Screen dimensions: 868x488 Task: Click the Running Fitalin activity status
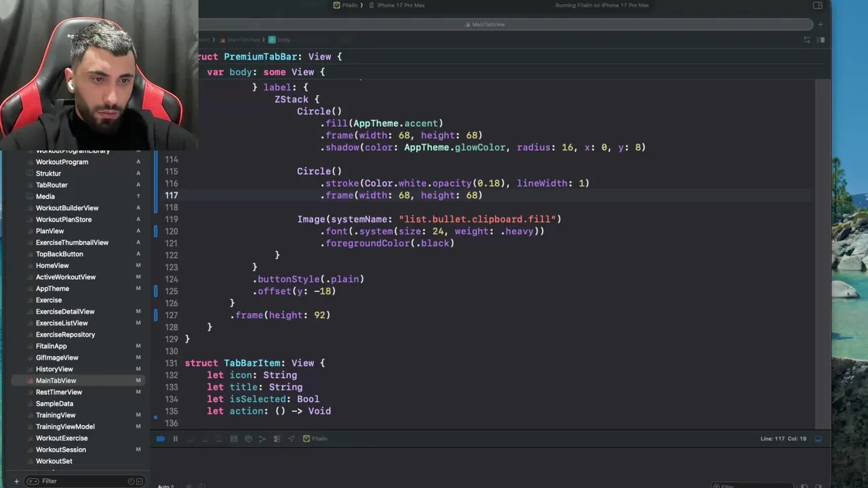click(x=602, y=5)
